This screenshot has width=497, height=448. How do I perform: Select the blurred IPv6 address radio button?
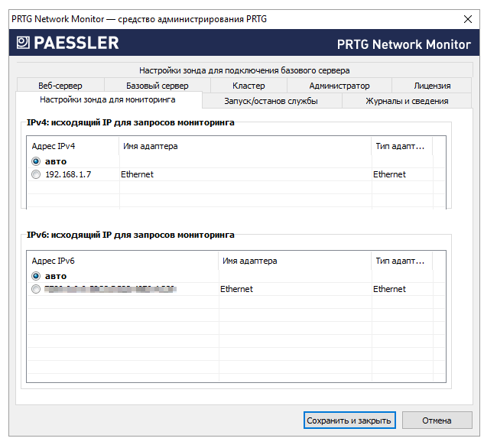click(x=36, y=289)
